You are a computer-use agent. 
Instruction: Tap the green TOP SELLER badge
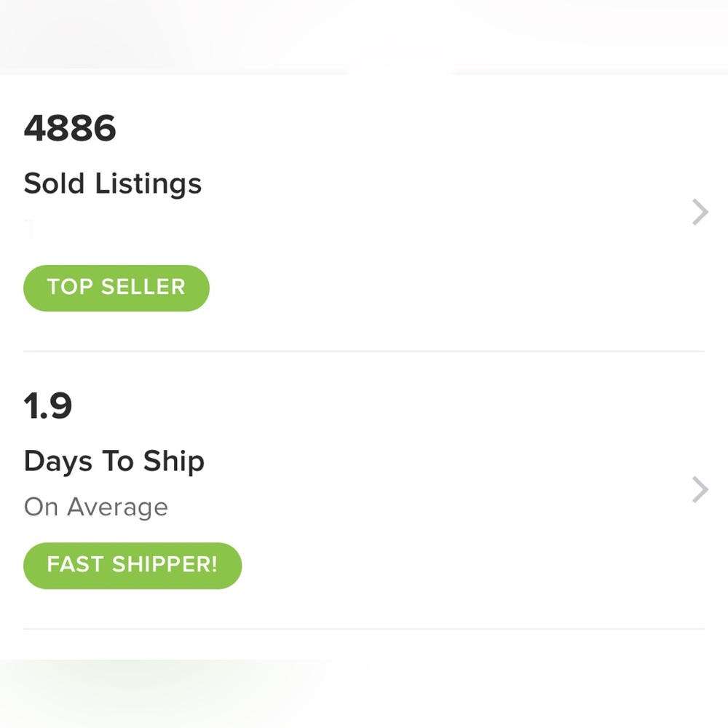point(116,288)
